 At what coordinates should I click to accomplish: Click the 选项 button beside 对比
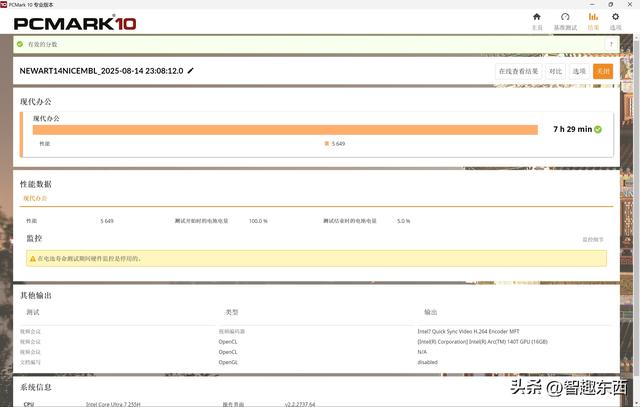(579, 71)
